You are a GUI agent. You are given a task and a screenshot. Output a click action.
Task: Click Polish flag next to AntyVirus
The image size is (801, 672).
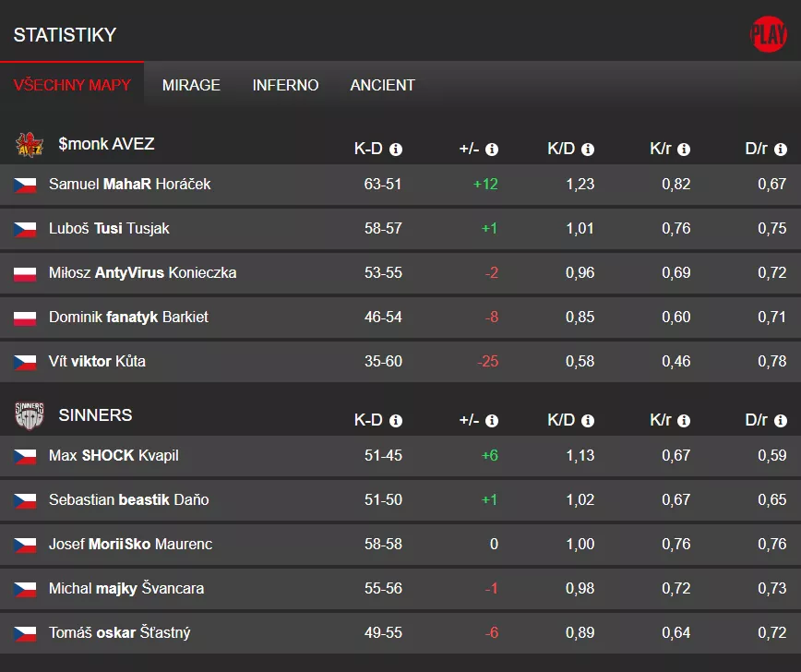[25, 273]
